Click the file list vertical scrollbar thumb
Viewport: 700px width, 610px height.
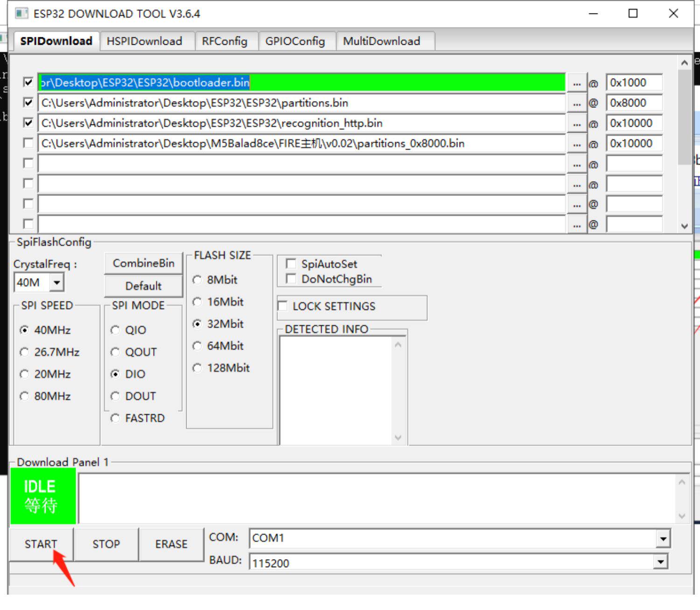685,117
